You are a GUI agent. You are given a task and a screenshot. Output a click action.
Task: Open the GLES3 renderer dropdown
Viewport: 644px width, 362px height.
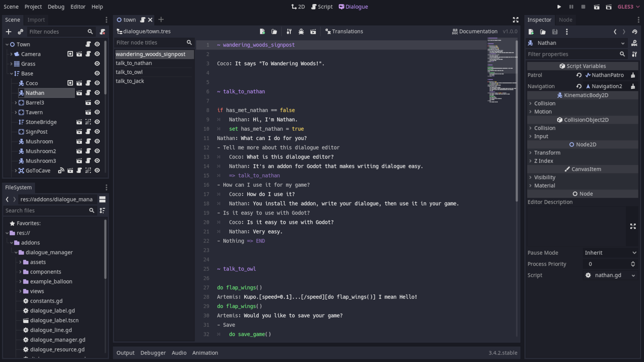(628, 6)
